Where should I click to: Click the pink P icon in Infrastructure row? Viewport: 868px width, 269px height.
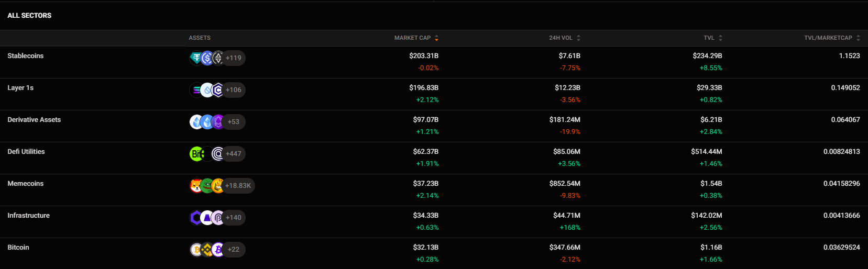click(218, 218)
